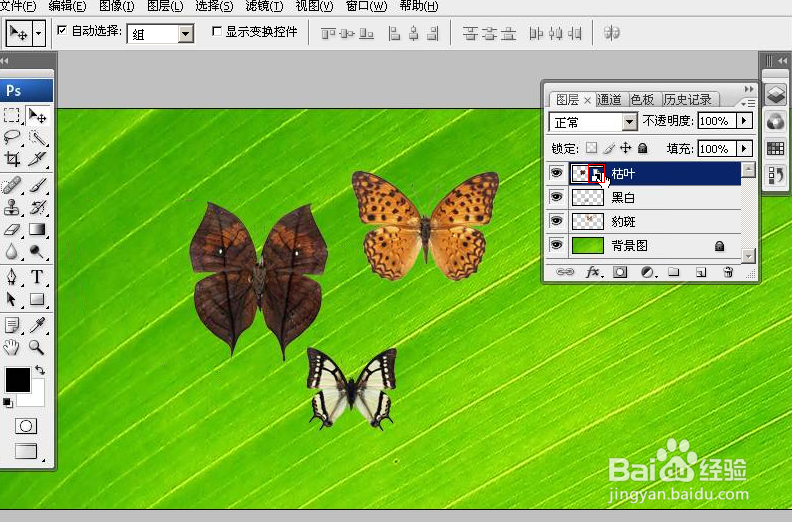
Task: Hide the 背景图 layer
Action: click(x=556, y=245)
